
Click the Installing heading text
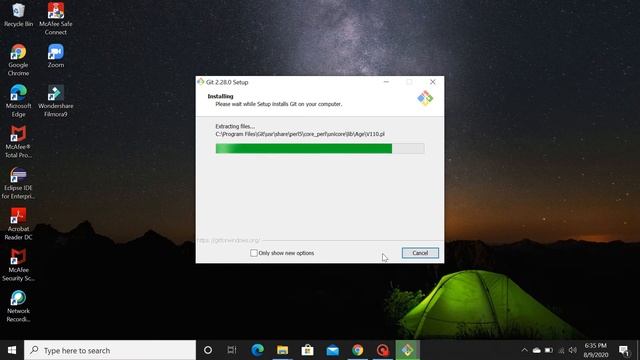point(220,96)
